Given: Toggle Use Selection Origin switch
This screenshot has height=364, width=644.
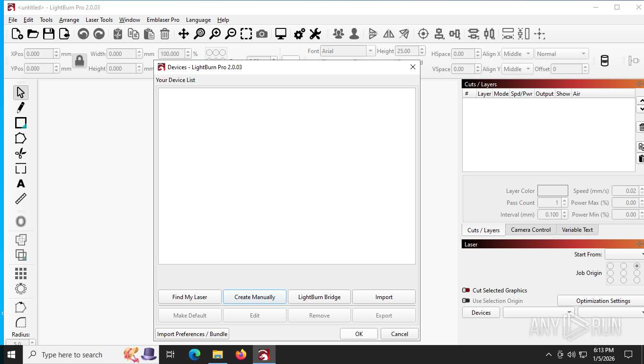Looking at the screenshot, I should [x=466, y=300].
